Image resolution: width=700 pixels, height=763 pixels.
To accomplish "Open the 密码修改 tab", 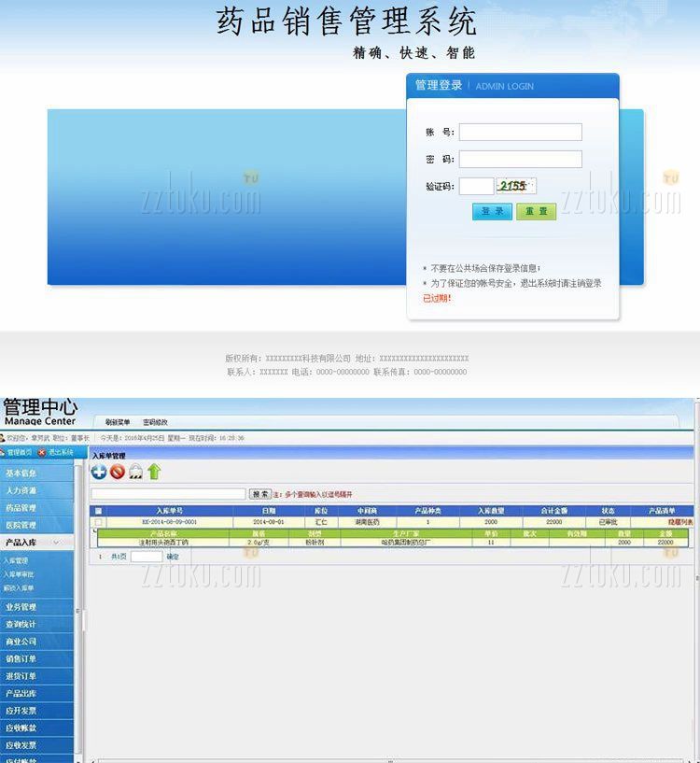I will point(155,422).
